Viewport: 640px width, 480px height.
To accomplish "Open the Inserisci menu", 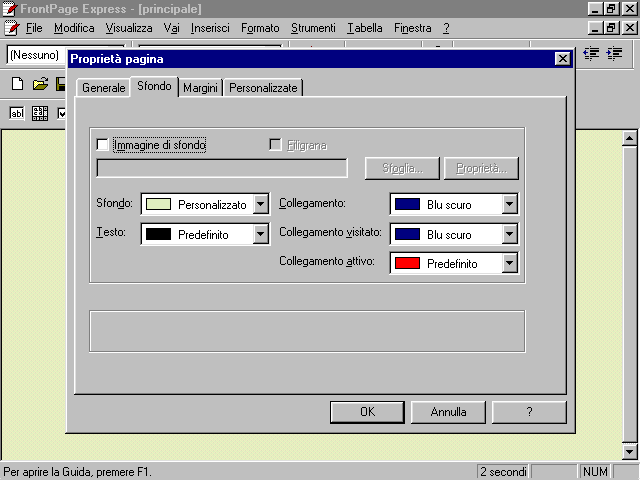I will (x=210, y=28).
